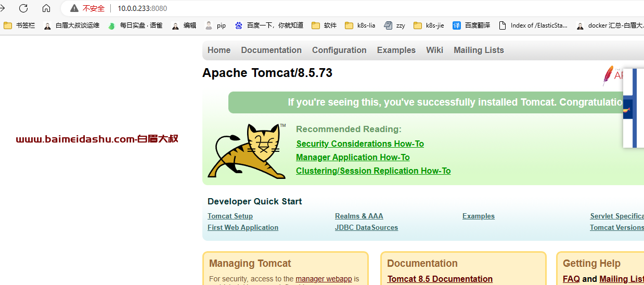Click the Tomcat cat mascot image
644x285 pixels.
pyautogui.click(x=247, y=151)
